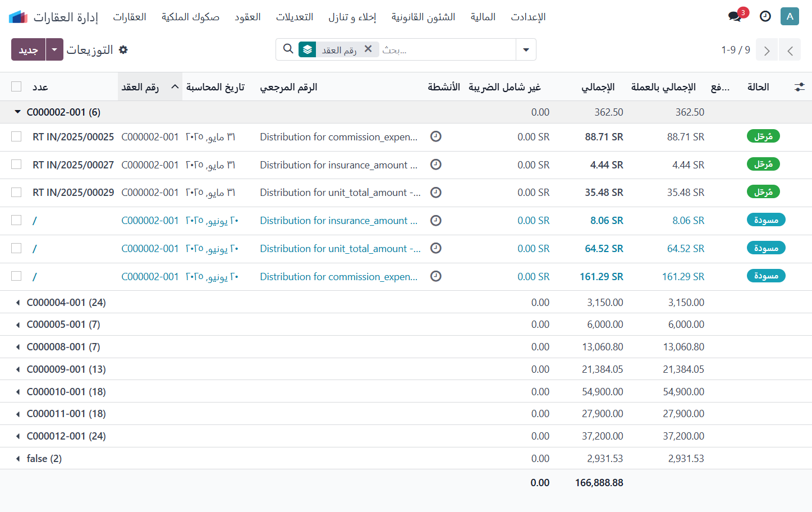This screenshot has height=512, width=812.
Task: Open the الإعدادت menu
Action: click(528, 17)
